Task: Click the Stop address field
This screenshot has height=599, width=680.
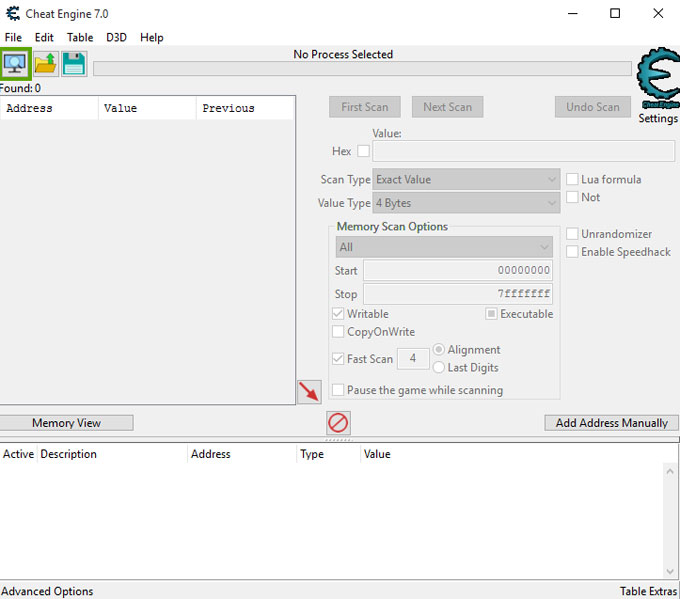Action: click(x=458, y=294)
